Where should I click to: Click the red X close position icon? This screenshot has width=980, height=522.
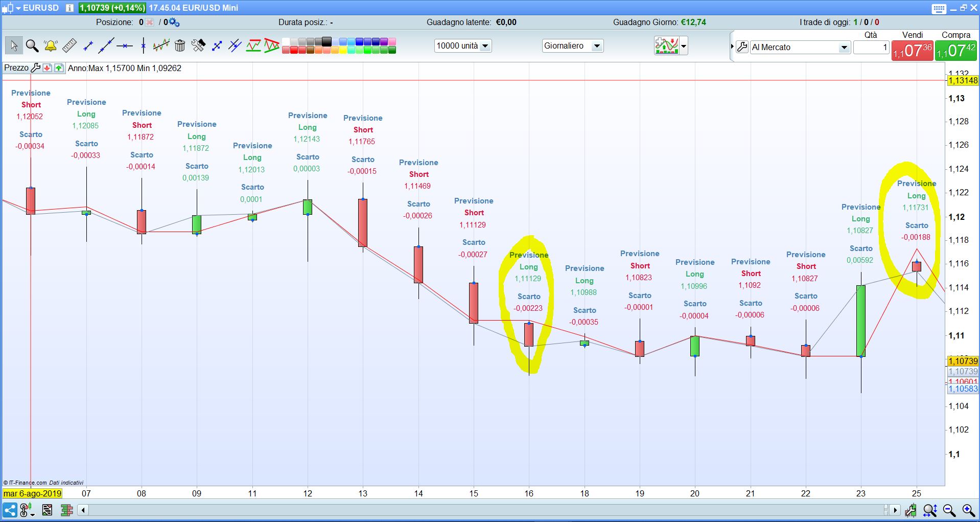pos(149,22)
